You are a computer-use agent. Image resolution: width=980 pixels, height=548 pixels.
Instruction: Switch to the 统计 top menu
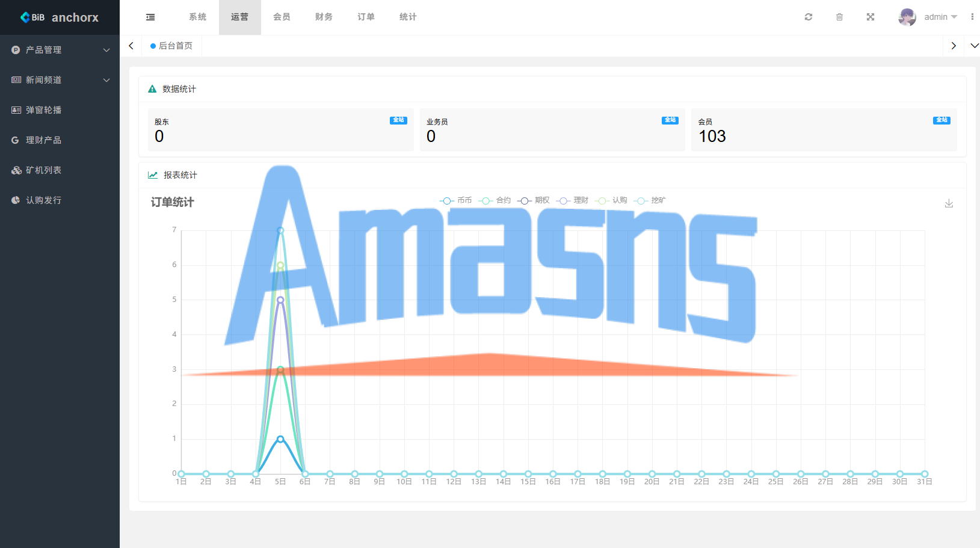[x=408, y=17]
